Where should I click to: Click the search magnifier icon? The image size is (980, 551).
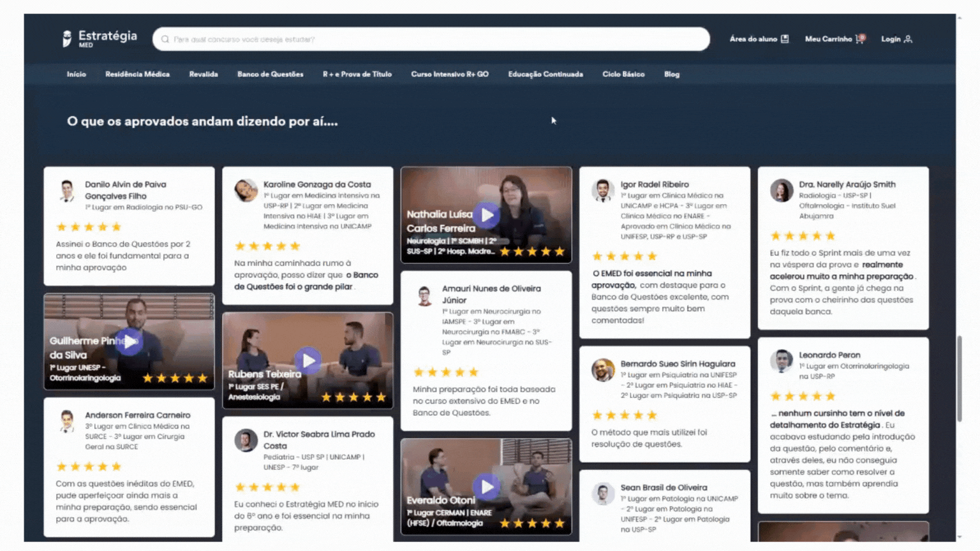[x=165, y=39]
